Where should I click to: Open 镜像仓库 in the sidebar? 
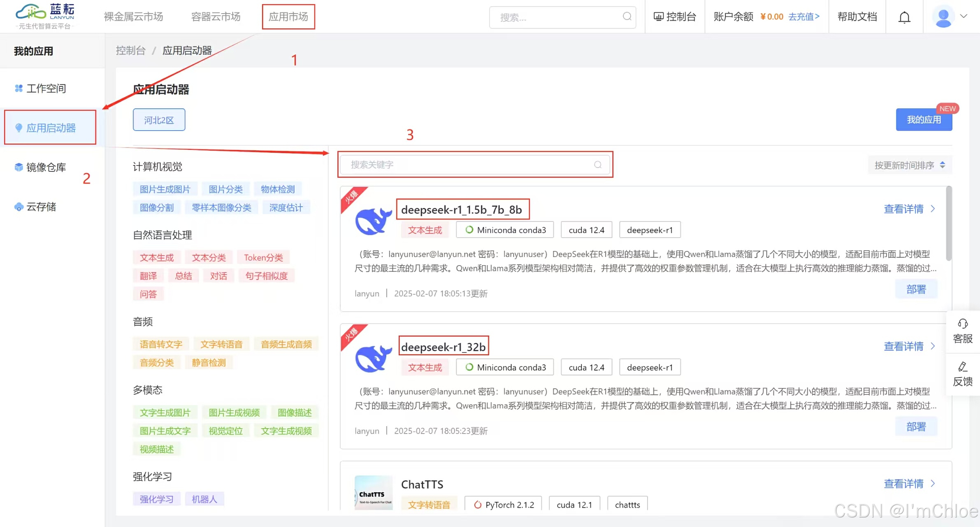(x=46, y=167)
